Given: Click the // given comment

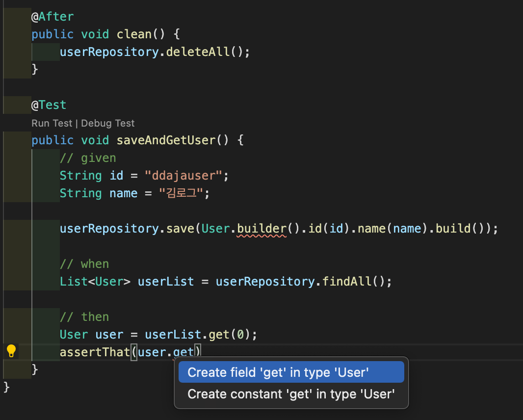Looking at the screenshot, I should click(88, 158).
